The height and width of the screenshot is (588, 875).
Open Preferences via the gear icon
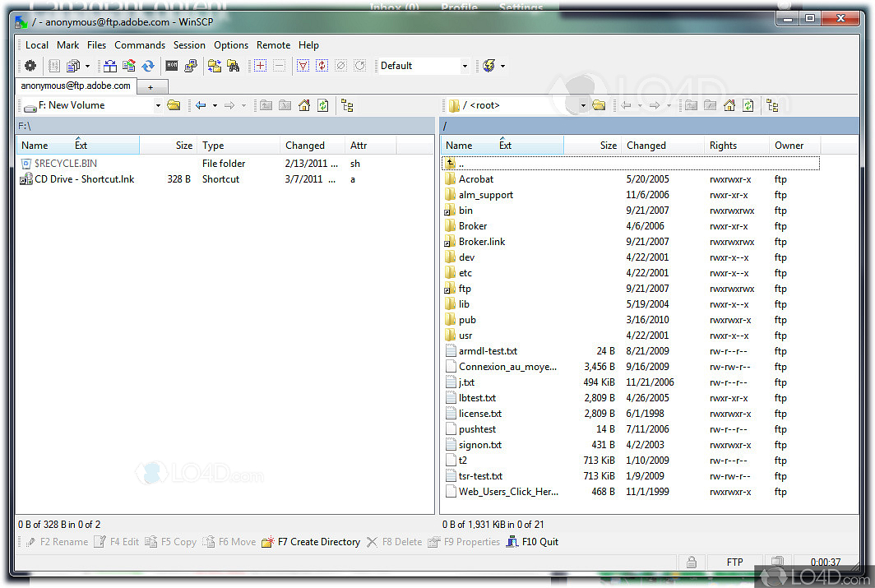[30, 66]
